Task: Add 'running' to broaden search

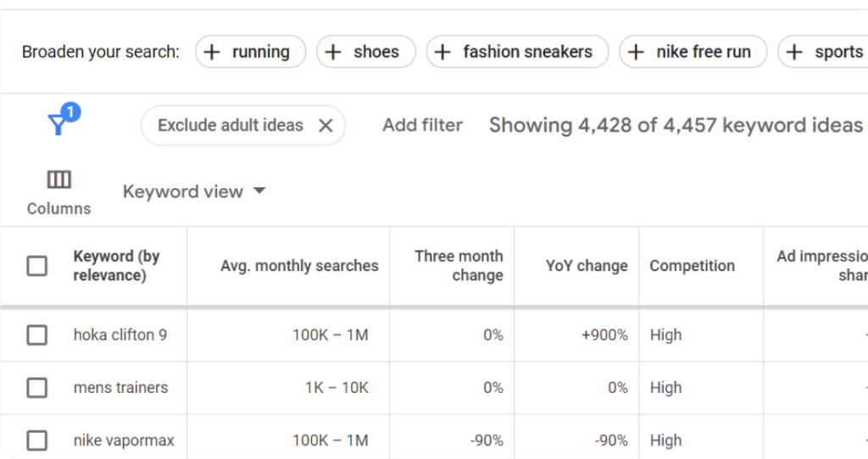Action: tap(250, 52)
